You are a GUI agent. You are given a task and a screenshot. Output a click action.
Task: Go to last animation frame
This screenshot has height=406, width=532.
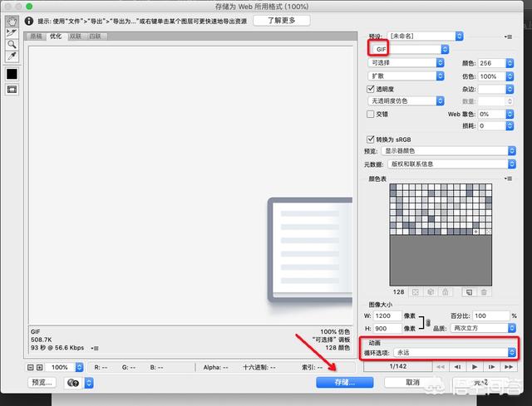point(508,367)
